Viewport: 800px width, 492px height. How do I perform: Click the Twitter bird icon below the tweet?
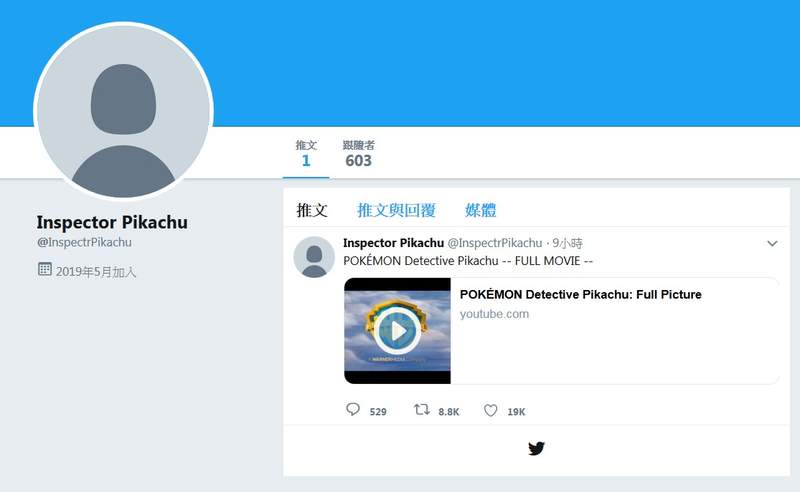tap(536, 449)
